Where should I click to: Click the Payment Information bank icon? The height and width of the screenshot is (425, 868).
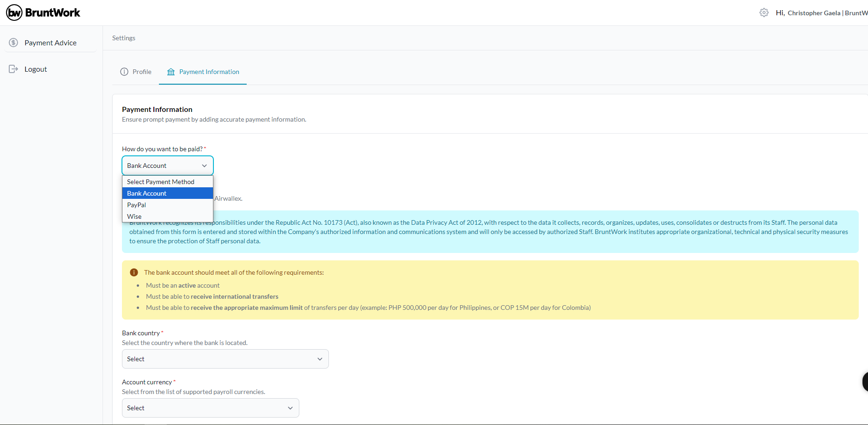tap(171, 72)
